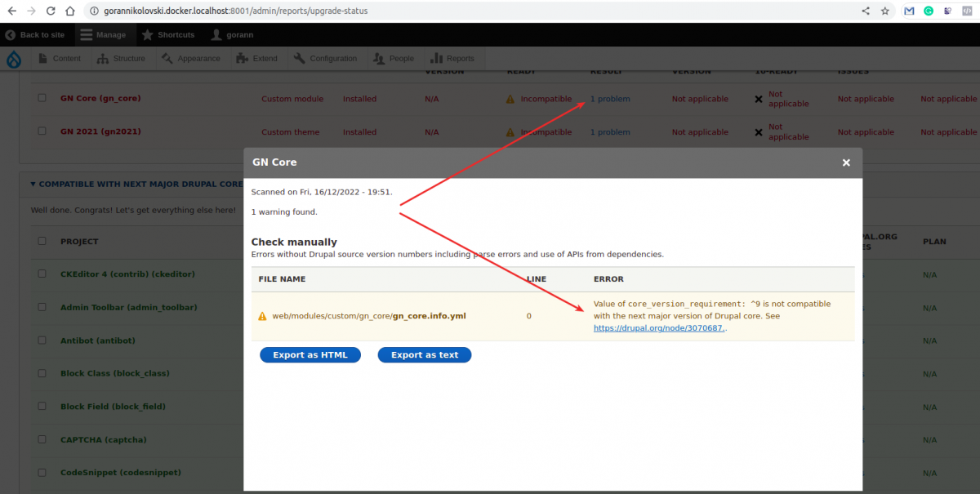Select the Block Class checkbox
The width and height of the screenshot is (980, 494).
click(42, 373)
